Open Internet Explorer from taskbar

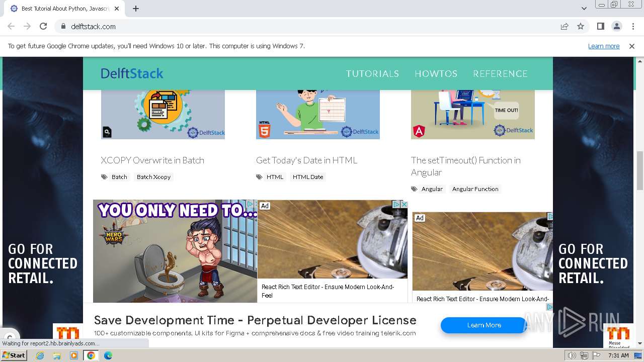[x=40, y=355]
